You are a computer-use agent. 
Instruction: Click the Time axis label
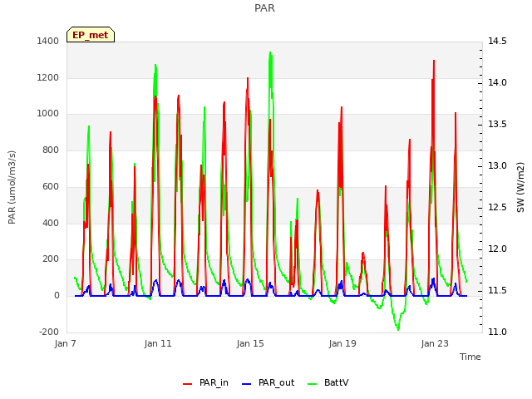[470, 357]
